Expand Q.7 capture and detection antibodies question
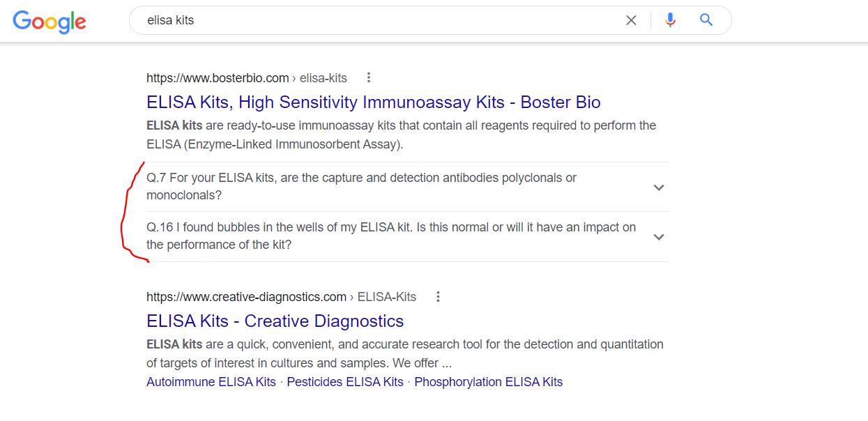This screenshot has height=421, width=868. point(659,187)
